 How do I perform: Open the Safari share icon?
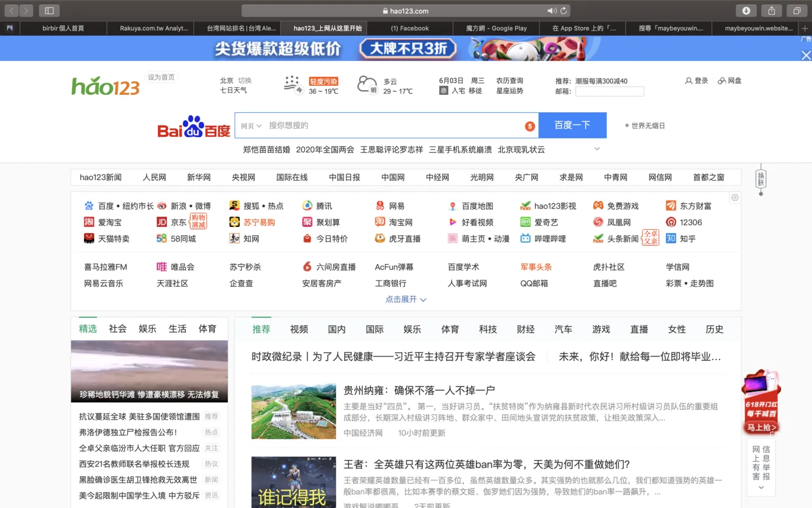771,11
